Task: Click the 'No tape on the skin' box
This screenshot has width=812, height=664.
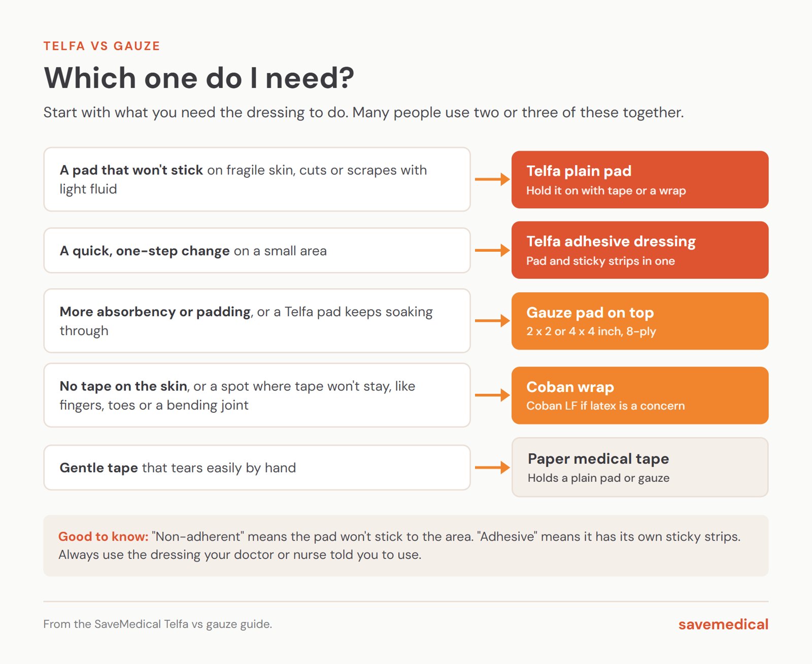Action: coord(257,395)
